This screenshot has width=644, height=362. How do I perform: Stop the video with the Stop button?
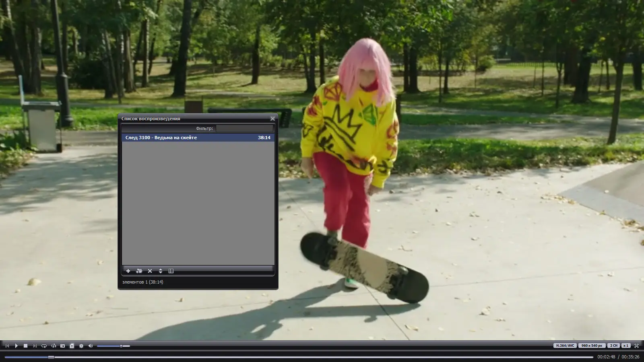(25, 346)
